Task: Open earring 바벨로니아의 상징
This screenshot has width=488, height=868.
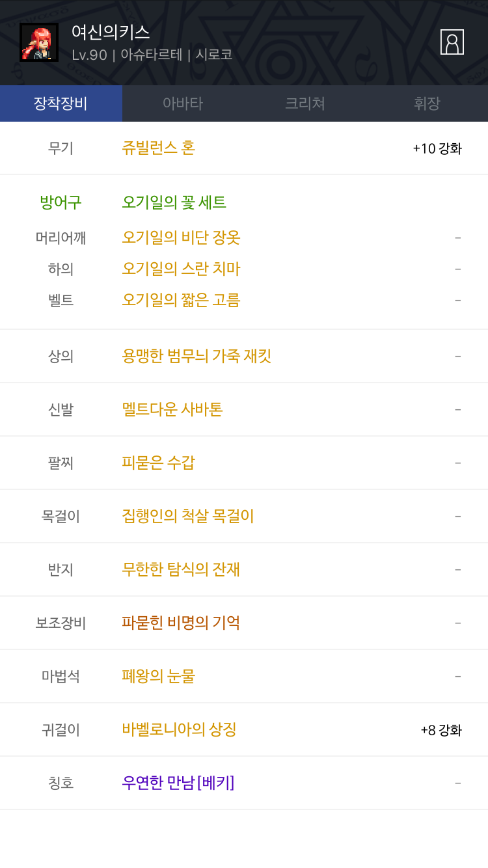Action: [180, 729]
